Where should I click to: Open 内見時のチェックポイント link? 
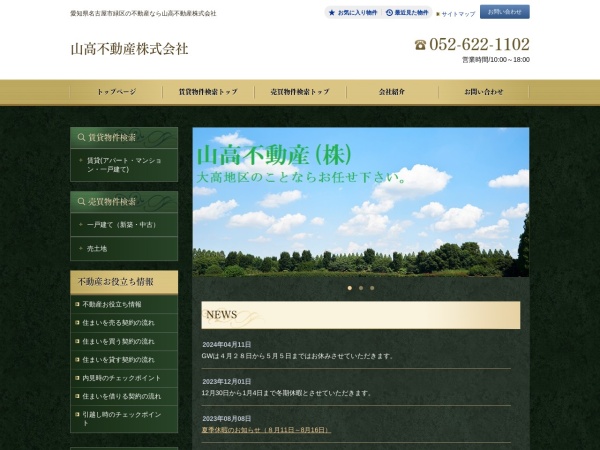tap(124, 378)
